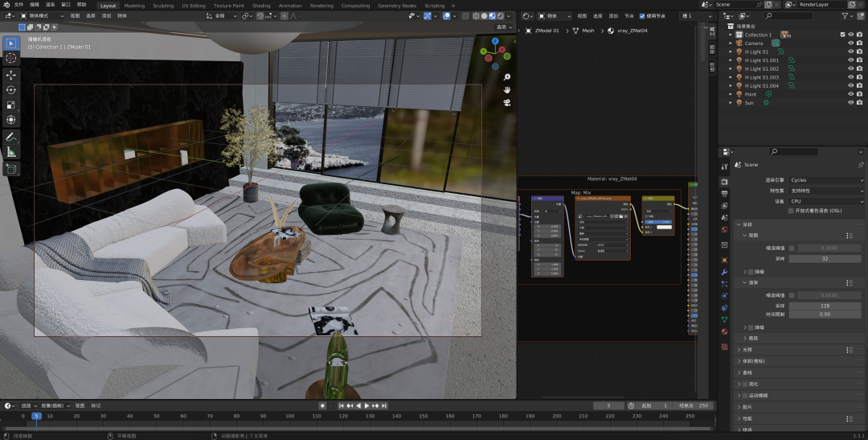Image resolution: width=868 pixels, height=440 pixels.
Task: Open the 设备 CPU dropdown
Action: tap(826, 201)
